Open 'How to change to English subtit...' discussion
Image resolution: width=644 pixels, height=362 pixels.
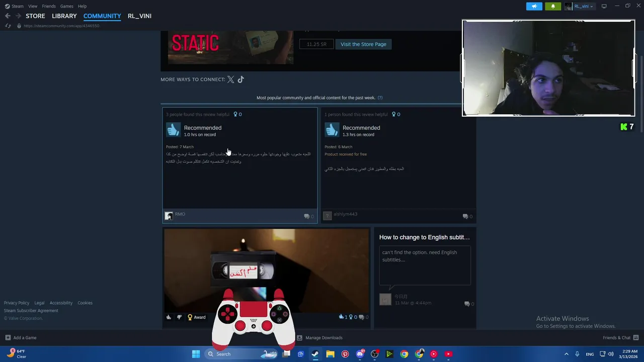coord(424,237)
